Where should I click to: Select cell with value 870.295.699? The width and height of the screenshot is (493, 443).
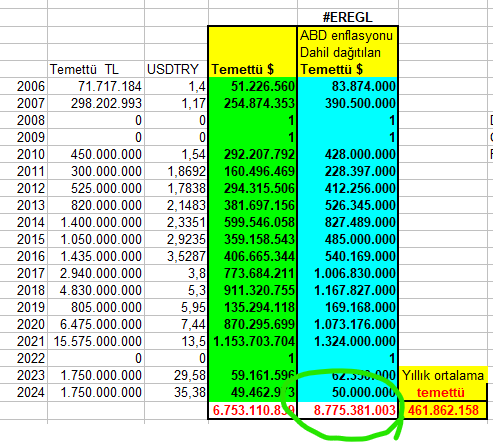[x=252, y=324]
